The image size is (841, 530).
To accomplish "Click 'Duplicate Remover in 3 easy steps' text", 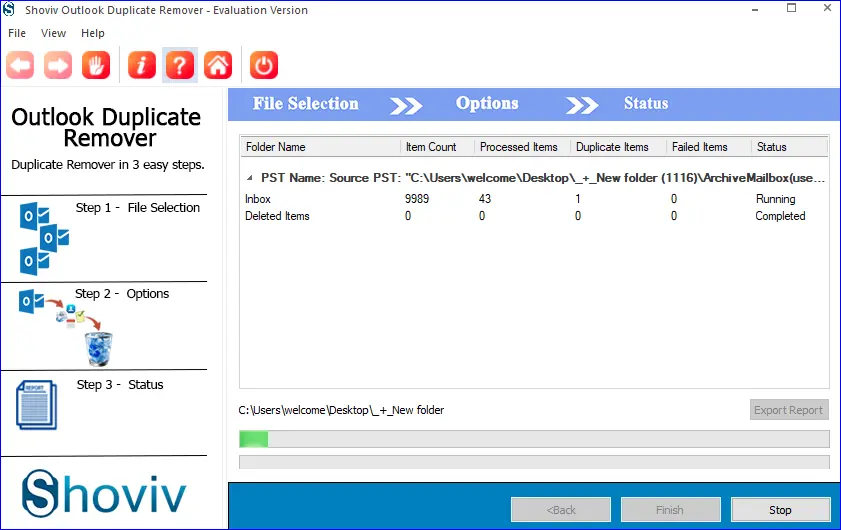I will [108, 165].
